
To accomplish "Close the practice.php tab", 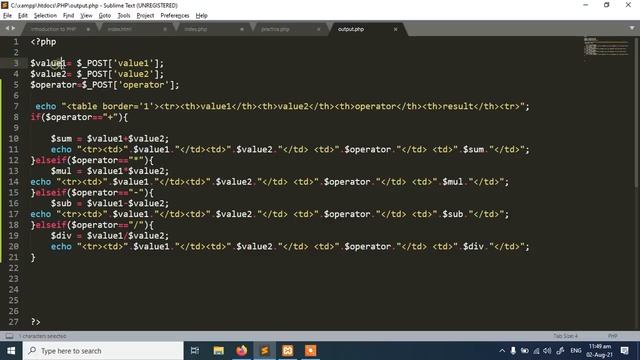I will click(x=318, y=29).
